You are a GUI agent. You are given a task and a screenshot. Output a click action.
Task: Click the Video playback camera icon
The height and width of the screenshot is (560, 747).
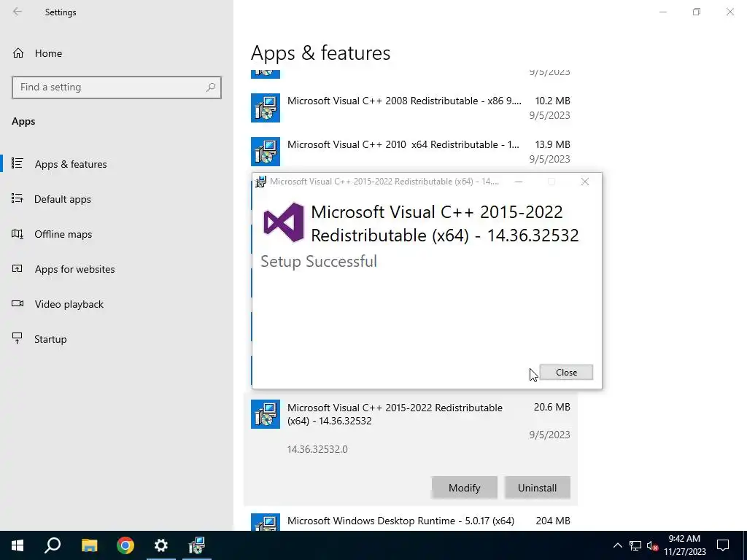click(18, 304)
